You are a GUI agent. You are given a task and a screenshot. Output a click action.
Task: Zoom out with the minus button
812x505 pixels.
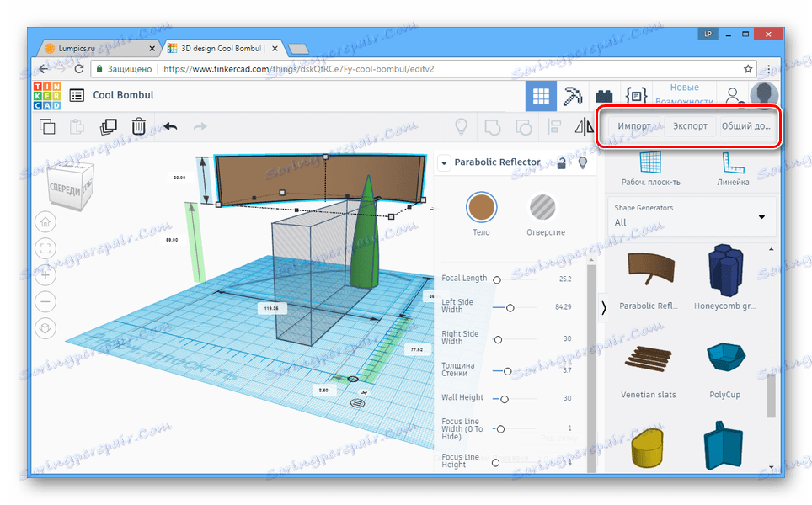tap(45, 301)
